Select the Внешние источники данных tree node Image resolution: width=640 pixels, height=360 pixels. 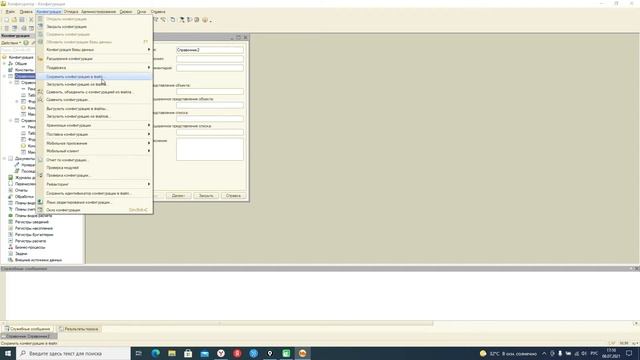[x=38, y=260]
